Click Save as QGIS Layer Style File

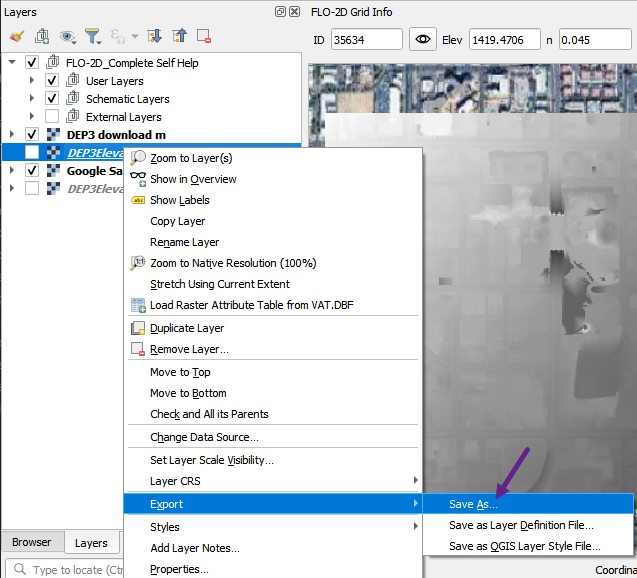(x=524, y=546)
